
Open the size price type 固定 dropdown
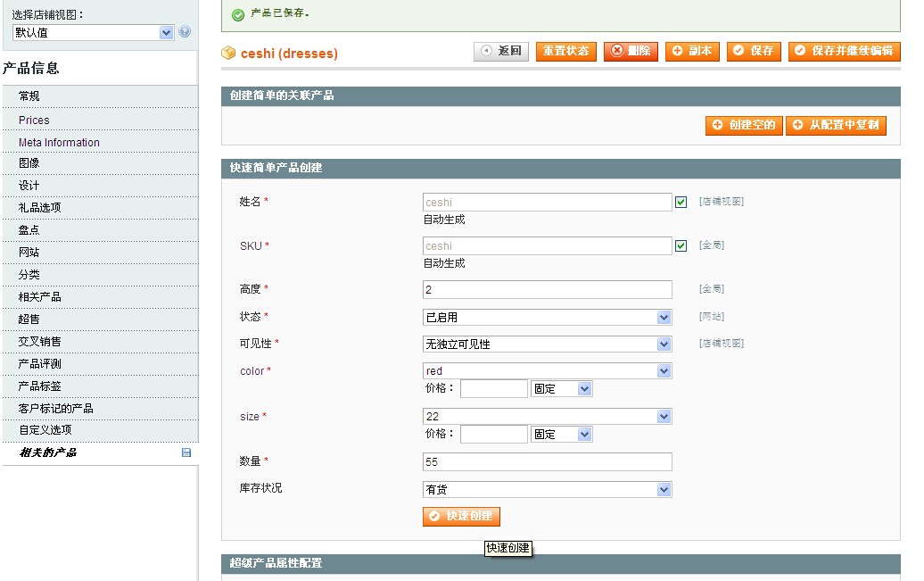tap(562, 435)
